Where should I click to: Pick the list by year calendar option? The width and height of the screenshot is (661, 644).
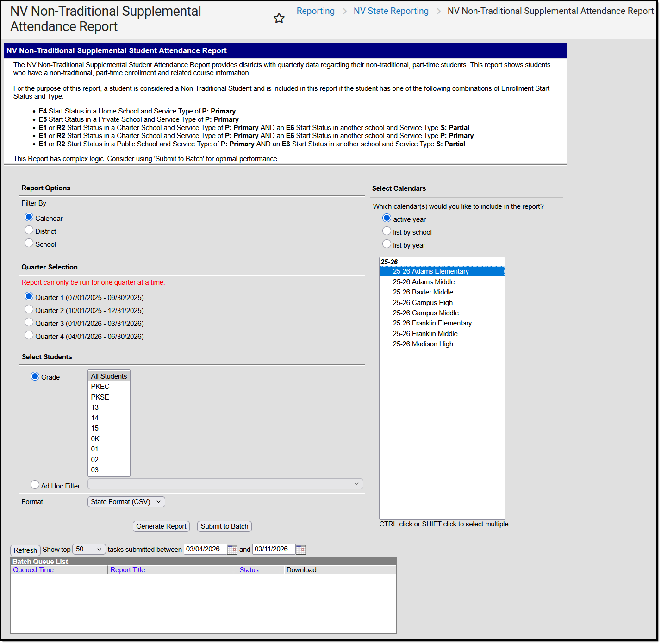coord(387,244)
